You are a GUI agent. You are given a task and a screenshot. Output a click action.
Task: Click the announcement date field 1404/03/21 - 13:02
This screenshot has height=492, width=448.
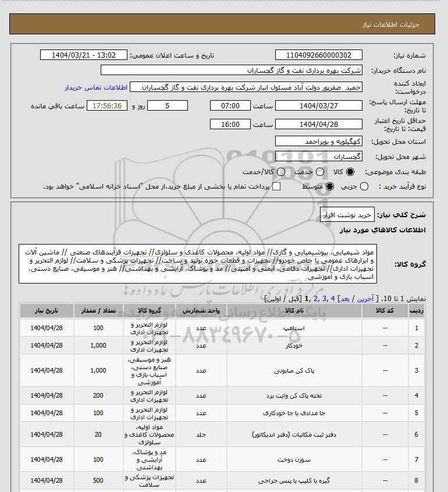84,55
